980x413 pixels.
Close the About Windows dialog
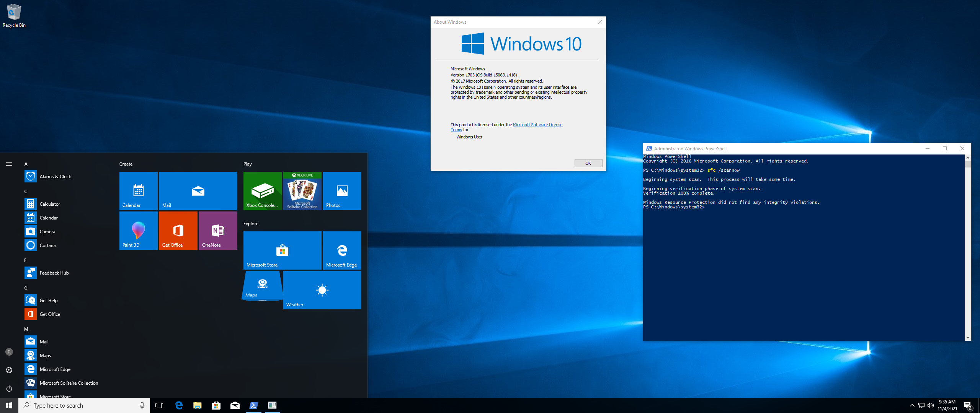(x=600, y=22)
